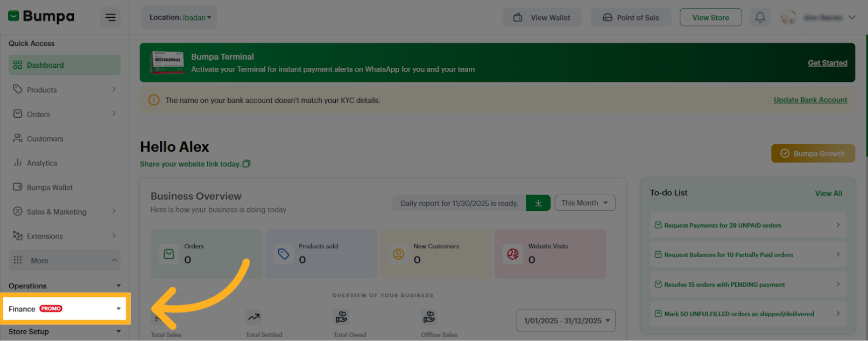Screen dimensions: 868x341
Task: Click the Products tag icon in sidebar
Action: [18, 89]
